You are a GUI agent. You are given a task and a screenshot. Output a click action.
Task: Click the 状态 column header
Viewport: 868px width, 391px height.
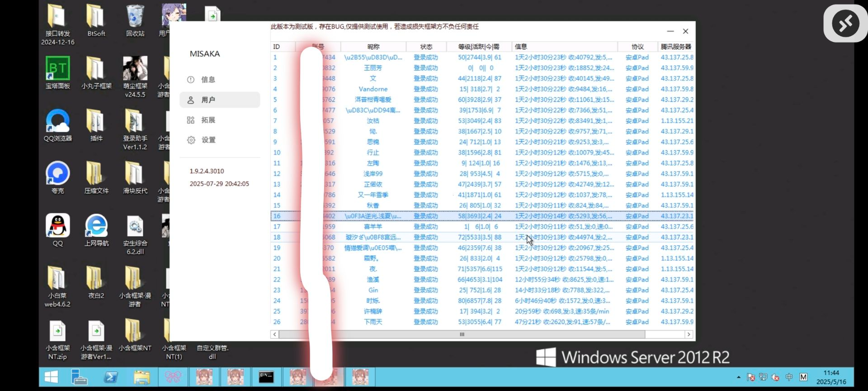(426, 47)
